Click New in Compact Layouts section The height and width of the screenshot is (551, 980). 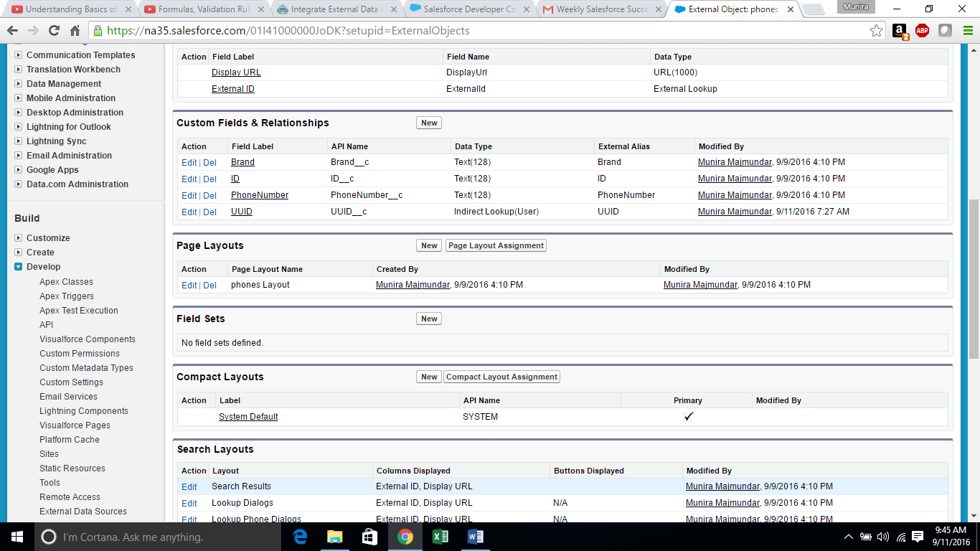pyautogui.click(x=429, y=377)
